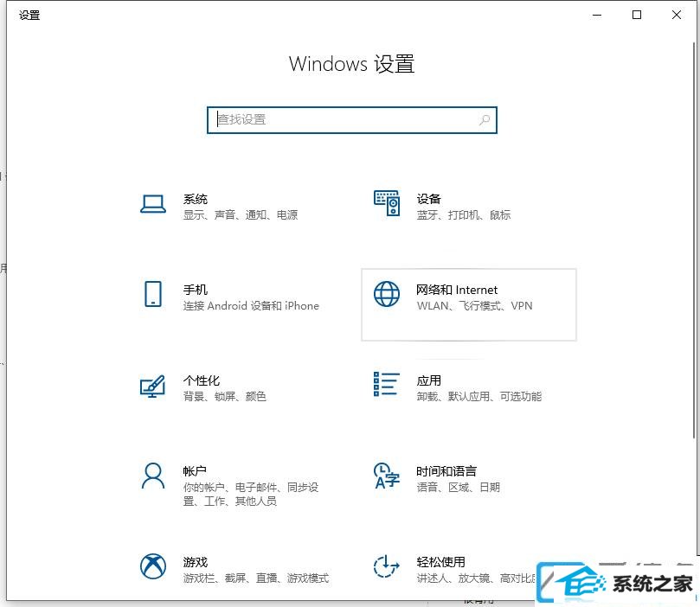The width and height of the screenshot is (700, 607).
Task: Open the 游戏 Xbox icon
Action: (x=153, y=566)
